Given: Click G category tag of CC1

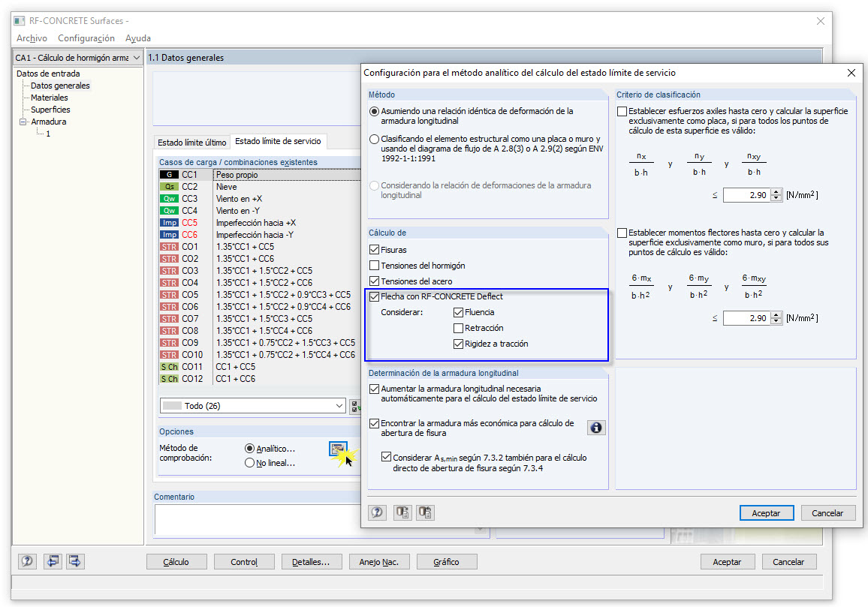Looking at the screenshot, I should (169, 175).
